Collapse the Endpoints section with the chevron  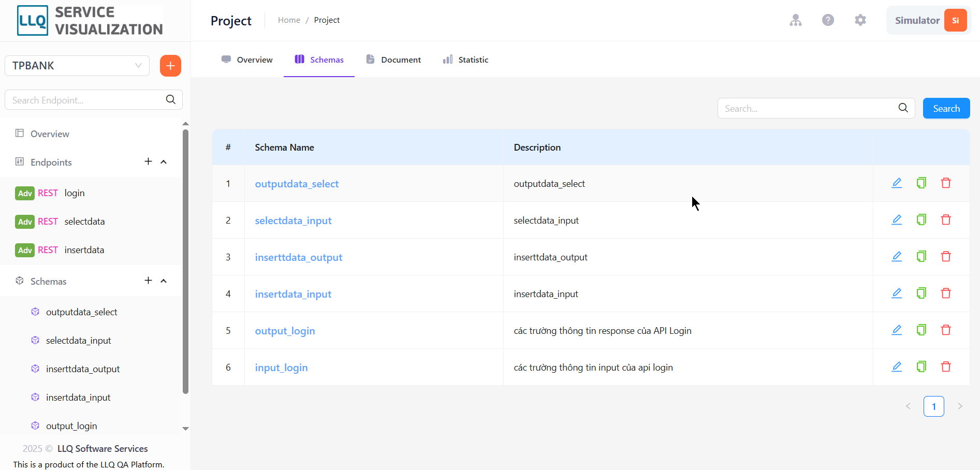164,162
